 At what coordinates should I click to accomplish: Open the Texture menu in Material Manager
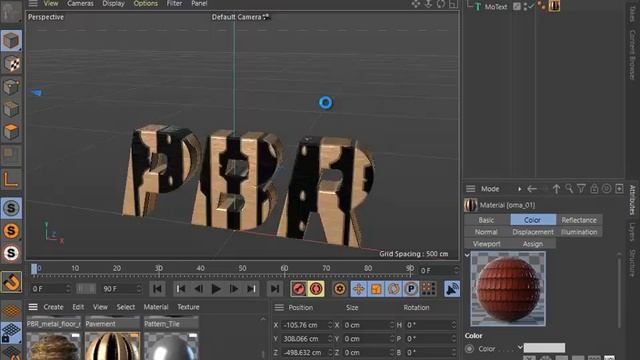tap(188, 307)
